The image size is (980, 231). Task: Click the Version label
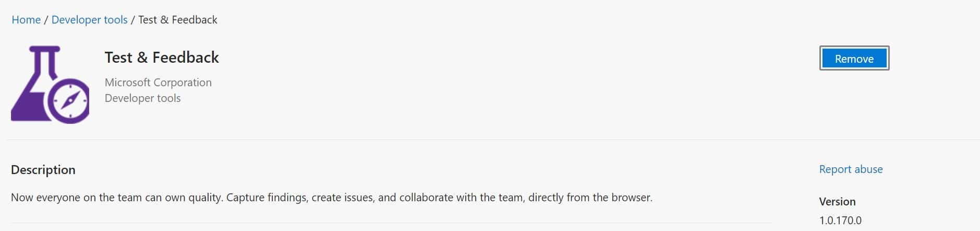pos(837,202)
